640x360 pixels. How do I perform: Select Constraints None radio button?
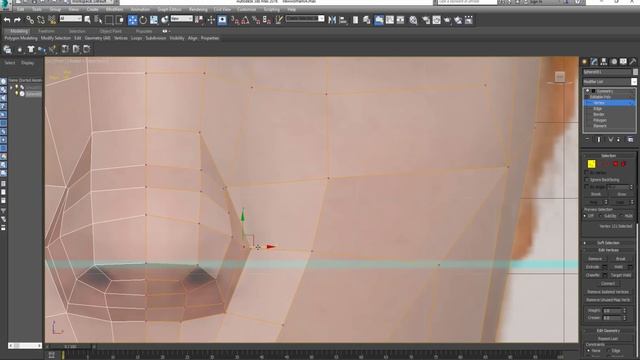[589, 351]
